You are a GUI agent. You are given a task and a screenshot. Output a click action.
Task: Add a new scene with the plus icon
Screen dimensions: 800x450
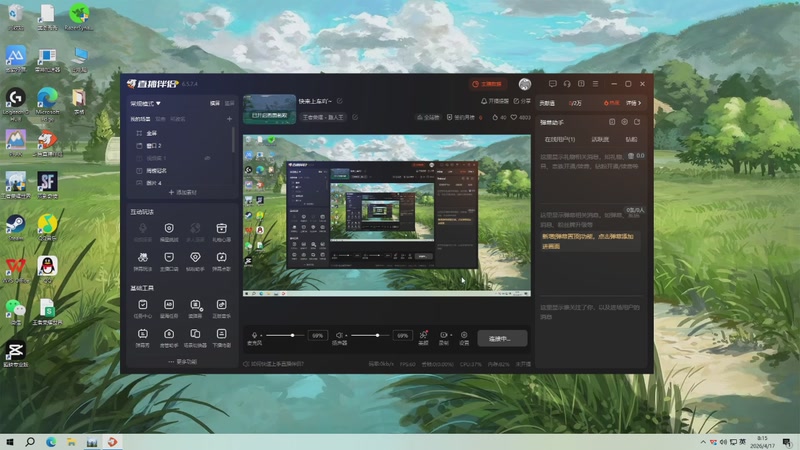[229, 119]
